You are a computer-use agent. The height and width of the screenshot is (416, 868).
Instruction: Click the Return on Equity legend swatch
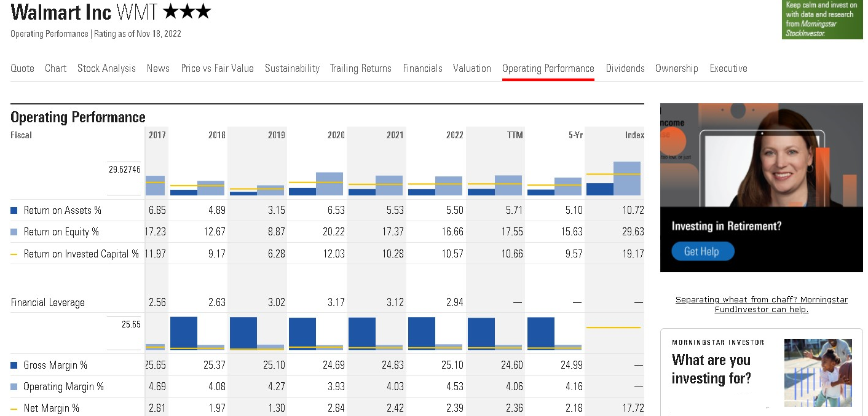click(x=14, y=232)
